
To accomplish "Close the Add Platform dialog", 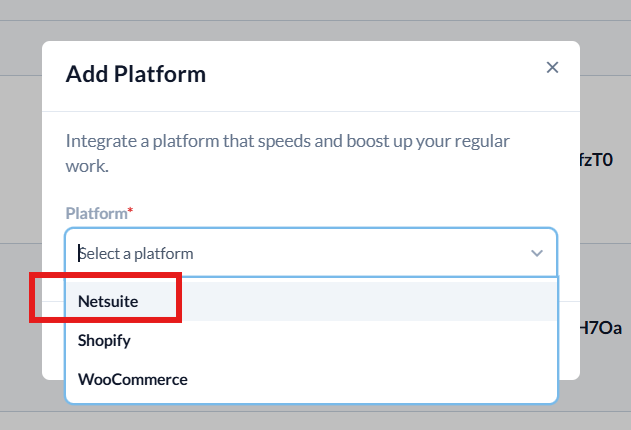I will point(552,68).
